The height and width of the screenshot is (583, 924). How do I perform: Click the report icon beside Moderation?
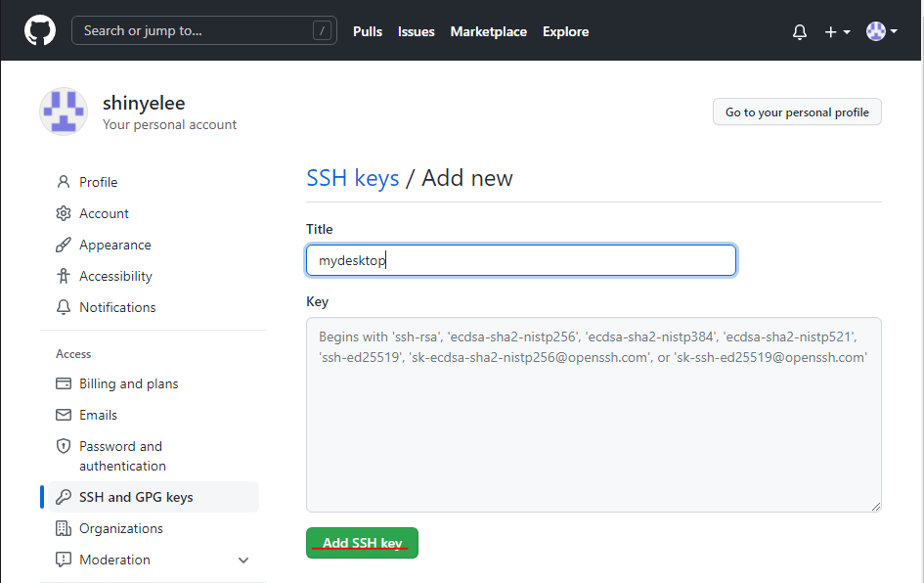pos(63,560)
